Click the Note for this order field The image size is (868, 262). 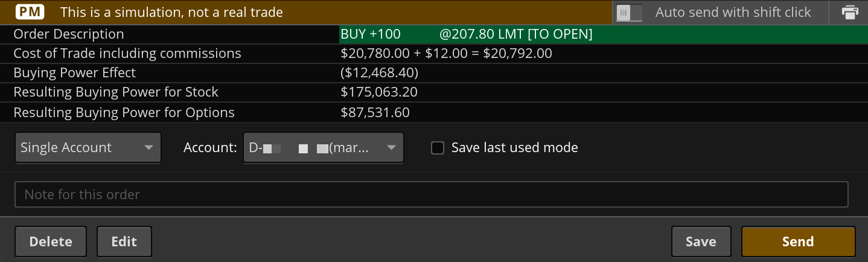click(431, 194)
